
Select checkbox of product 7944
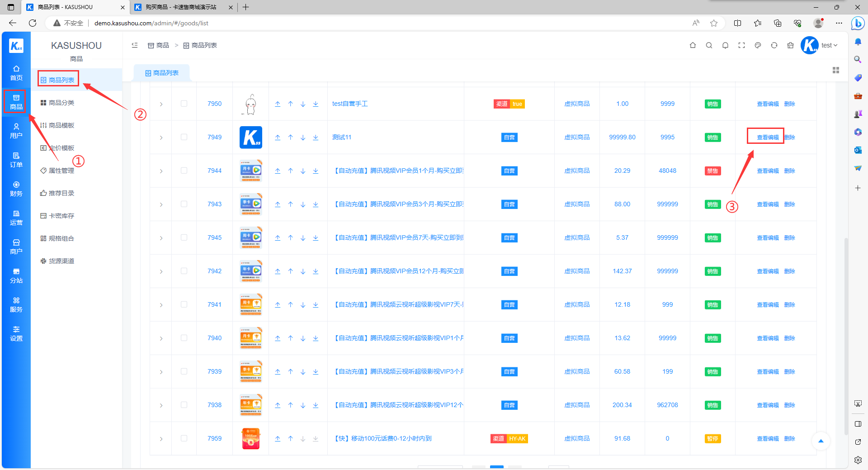184,171
